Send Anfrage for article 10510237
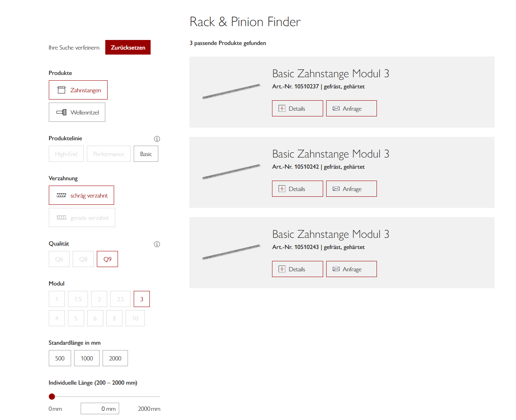The image size is (516, 420). [352, 108]
